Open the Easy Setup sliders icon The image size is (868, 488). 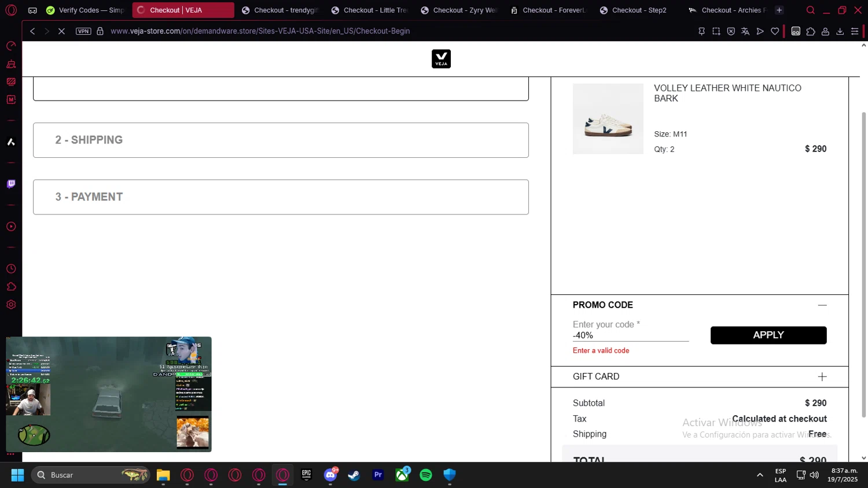[855, 31]
